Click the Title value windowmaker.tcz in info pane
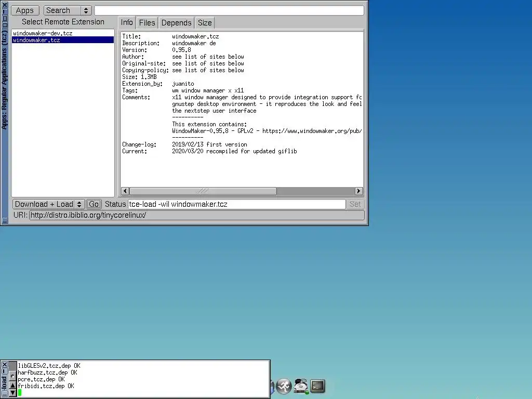 tap(195, 36)
